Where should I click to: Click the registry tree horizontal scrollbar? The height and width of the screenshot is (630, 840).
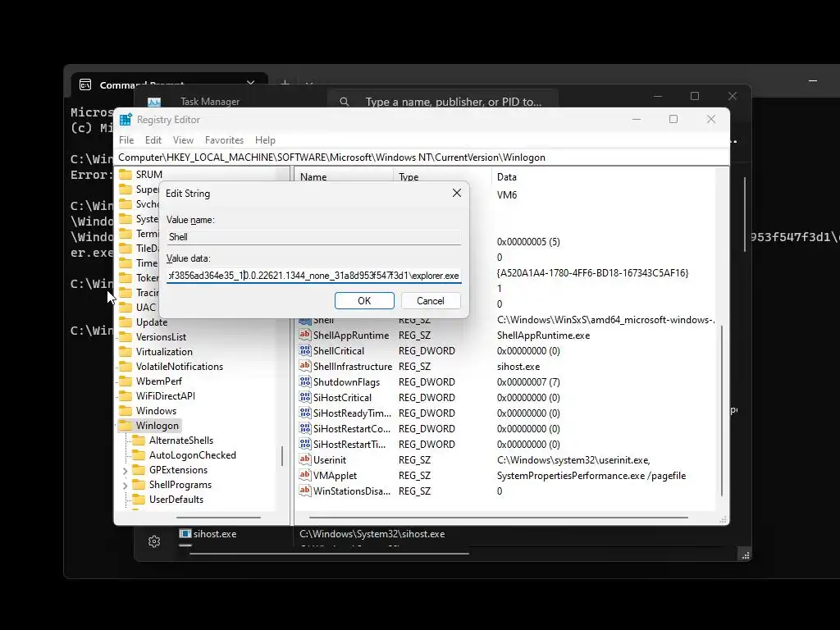(x=218, y=518)
